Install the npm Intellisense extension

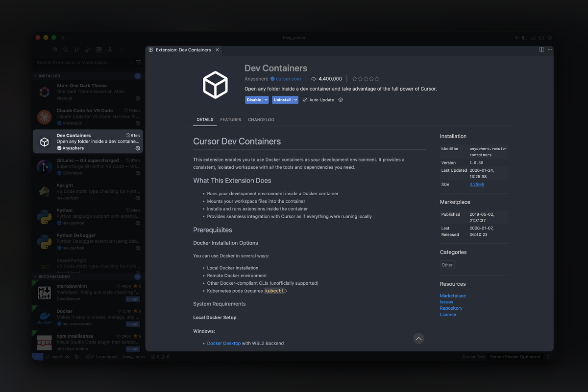[133, 349]
